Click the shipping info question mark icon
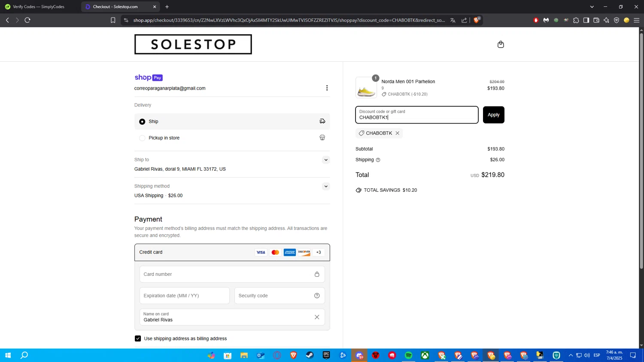The width and height of the screenshot is (644, 362). pyautogui.click(x=378, y=160)
